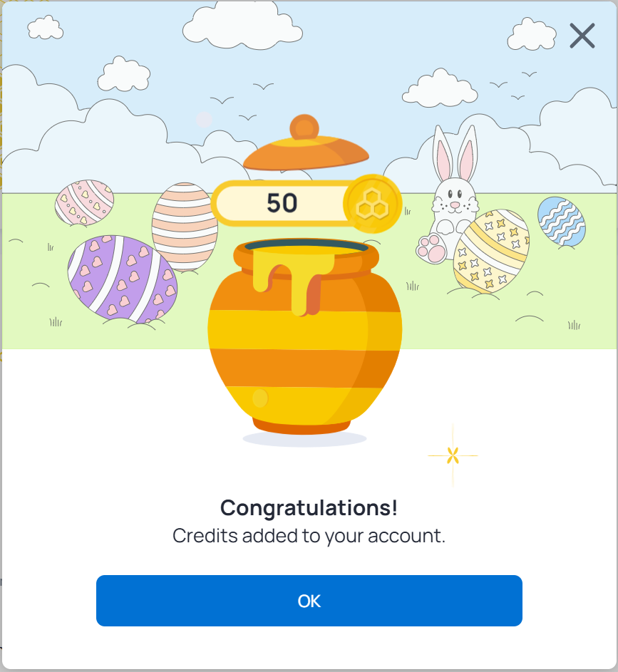Click the 50 credits counter pill
Screen dimensions: 618x672
tap(282, 204)
